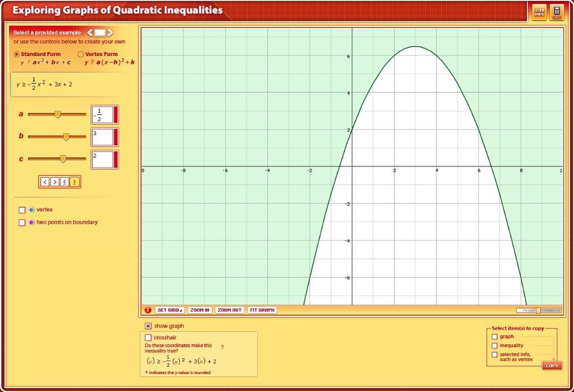Go to previous provided example arrow

click(x=90, y=33)
